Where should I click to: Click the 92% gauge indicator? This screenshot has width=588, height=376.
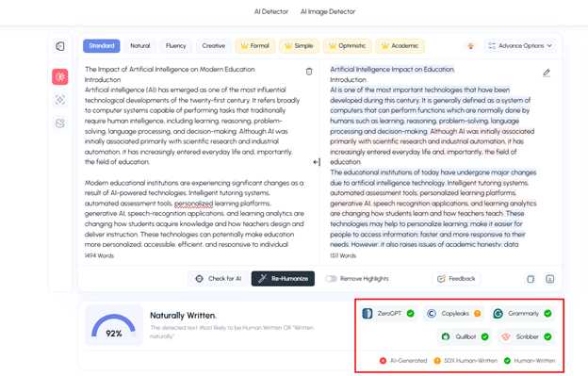[x=114, y=325]
